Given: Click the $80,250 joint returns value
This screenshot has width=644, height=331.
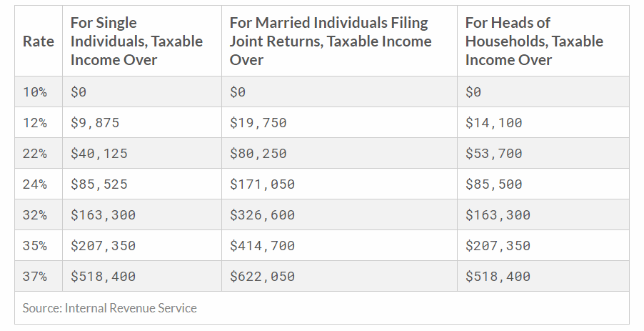Looking at the screenshot, I should click(258, 154).
